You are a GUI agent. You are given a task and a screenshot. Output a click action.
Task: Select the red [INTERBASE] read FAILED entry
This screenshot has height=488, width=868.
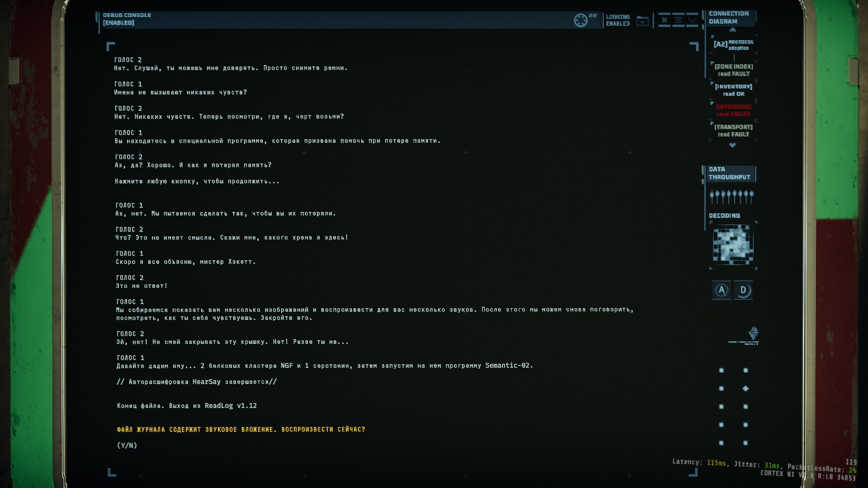click(x=733, y=110)
